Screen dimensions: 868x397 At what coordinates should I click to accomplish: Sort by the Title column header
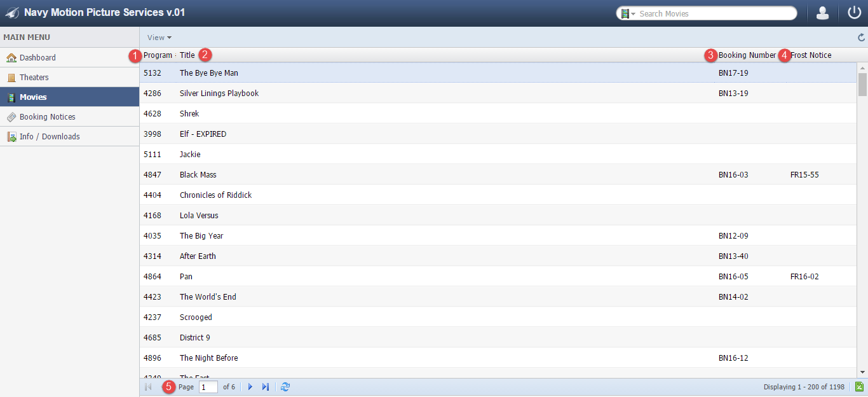(x=187, y=55)
